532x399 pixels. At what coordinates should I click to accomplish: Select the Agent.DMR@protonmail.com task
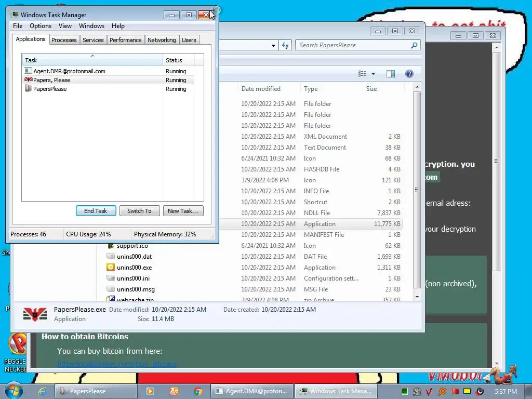click(108, 71)
